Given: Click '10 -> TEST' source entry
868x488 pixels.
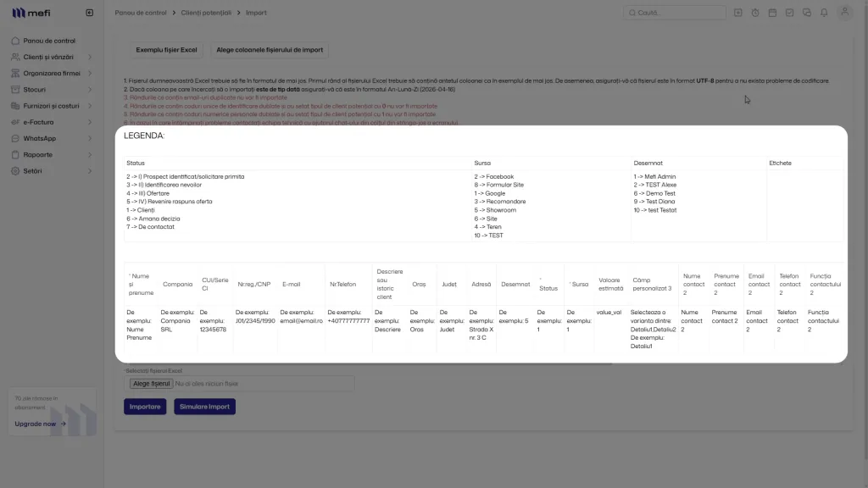Looking at the screenshot, I should click(x=489, y=236).
